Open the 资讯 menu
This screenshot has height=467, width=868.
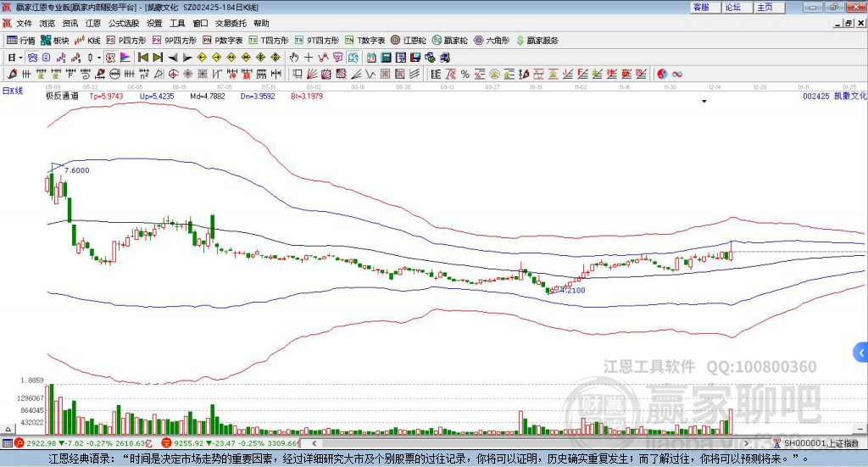click(70, 23)
